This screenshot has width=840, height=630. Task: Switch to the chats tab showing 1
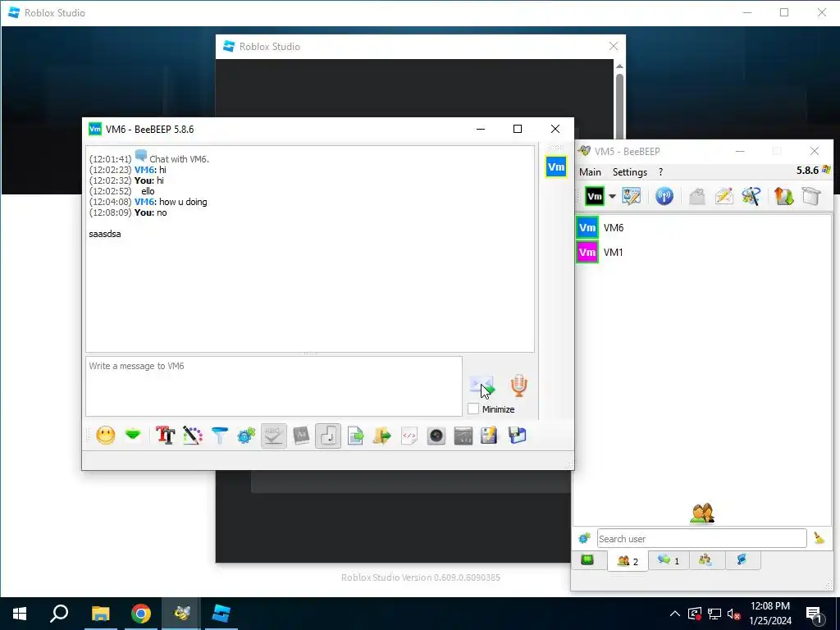tap(669, 560)
